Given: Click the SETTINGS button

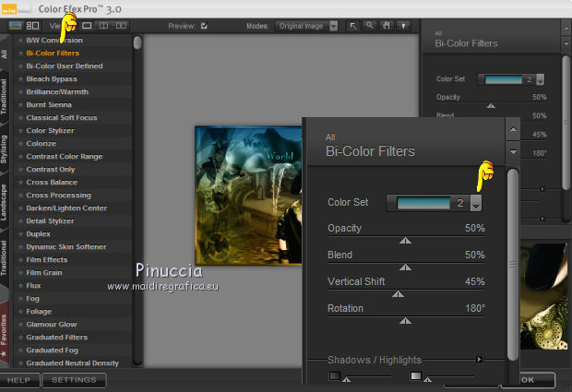Looking at the screenshot, I should click(x=74, y=380).
